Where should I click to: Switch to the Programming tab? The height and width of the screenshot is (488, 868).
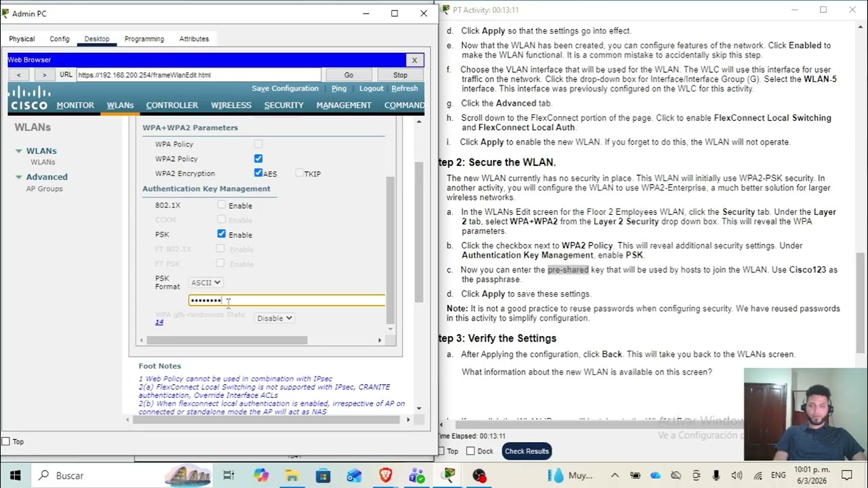pyautogui.click(x=144, y=39)
